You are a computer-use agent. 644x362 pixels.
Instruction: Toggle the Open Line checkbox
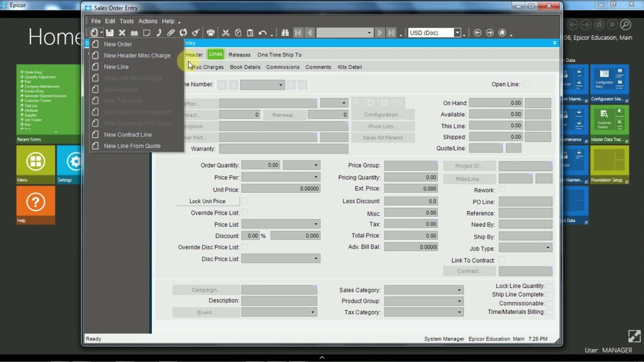tap(527, 84)
